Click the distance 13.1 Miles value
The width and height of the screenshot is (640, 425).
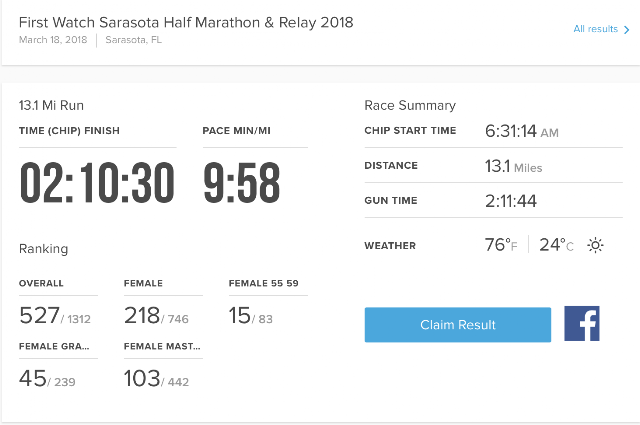pyautogui.click(x=513, y=166)
